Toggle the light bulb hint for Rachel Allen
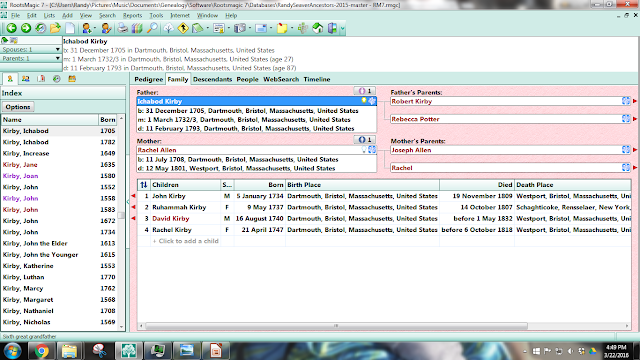This screenshot has height=360, width=640. coord(364,150)
